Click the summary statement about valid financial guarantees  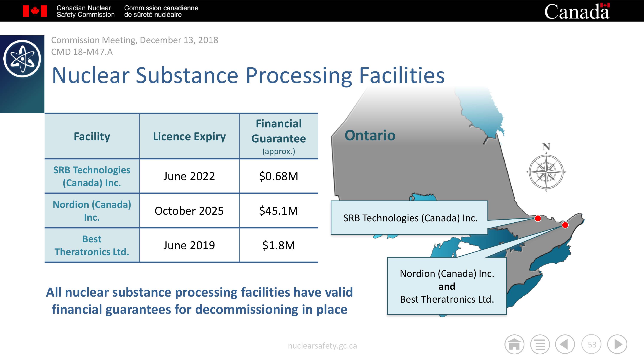[199, 301]
